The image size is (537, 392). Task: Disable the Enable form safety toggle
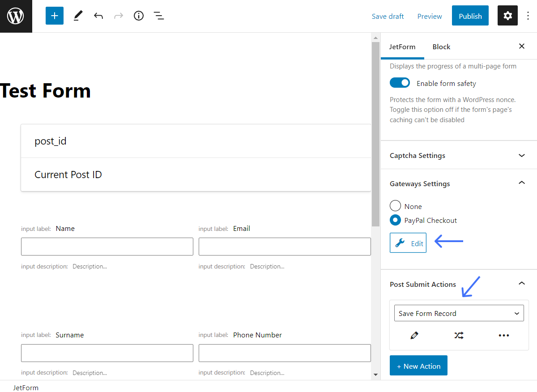[400, 83]
